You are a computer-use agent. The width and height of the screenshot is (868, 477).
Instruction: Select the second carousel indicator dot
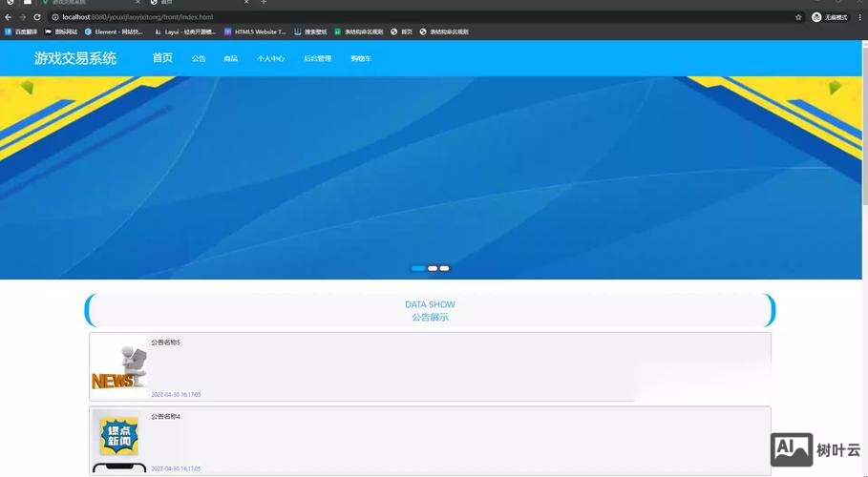tap(433, 268)
